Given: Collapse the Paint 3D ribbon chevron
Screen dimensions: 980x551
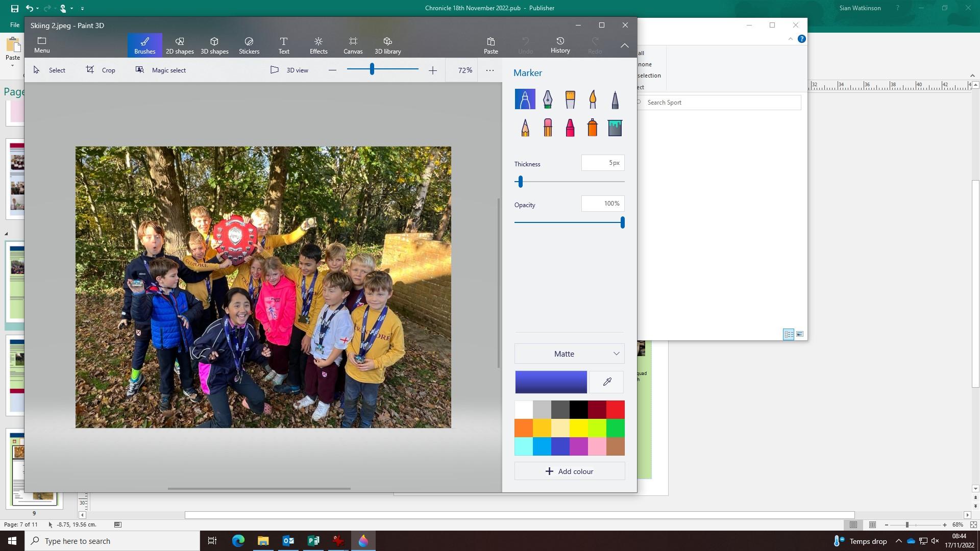Looking at the screenshot, I should (x=624, y=45).
